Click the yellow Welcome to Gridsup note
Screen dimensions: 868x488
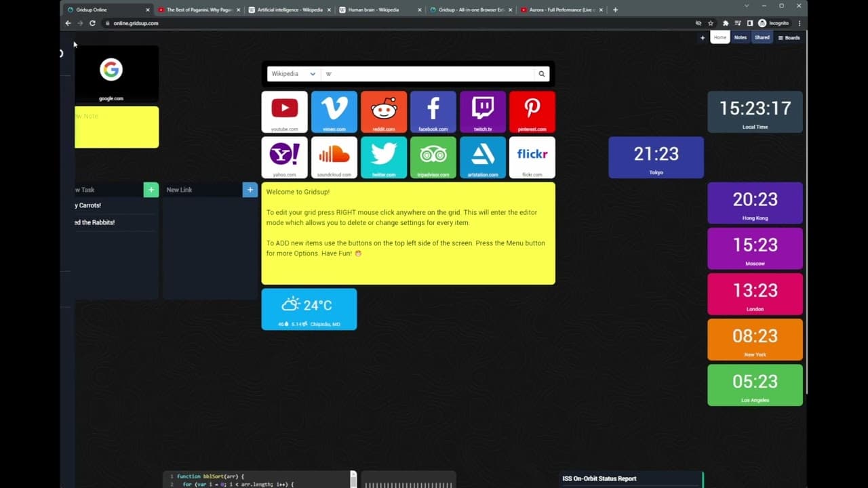408,233
